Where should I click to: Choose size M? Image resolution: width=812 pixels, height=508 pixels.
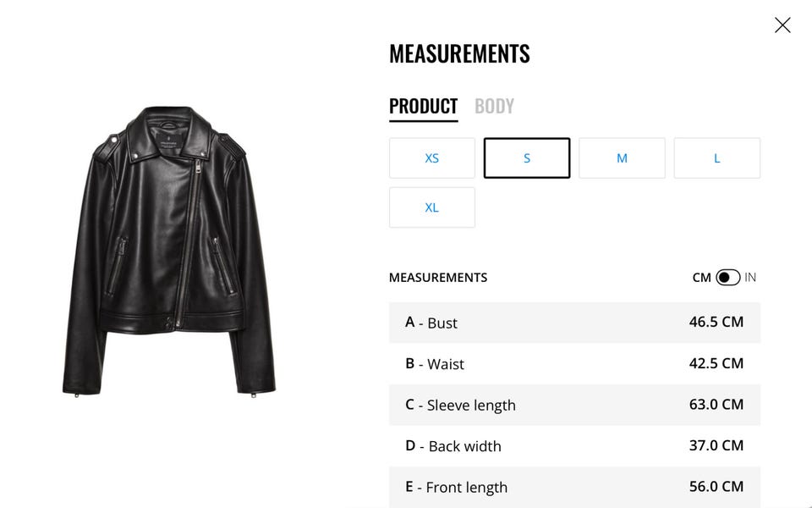tap(622, 158)
